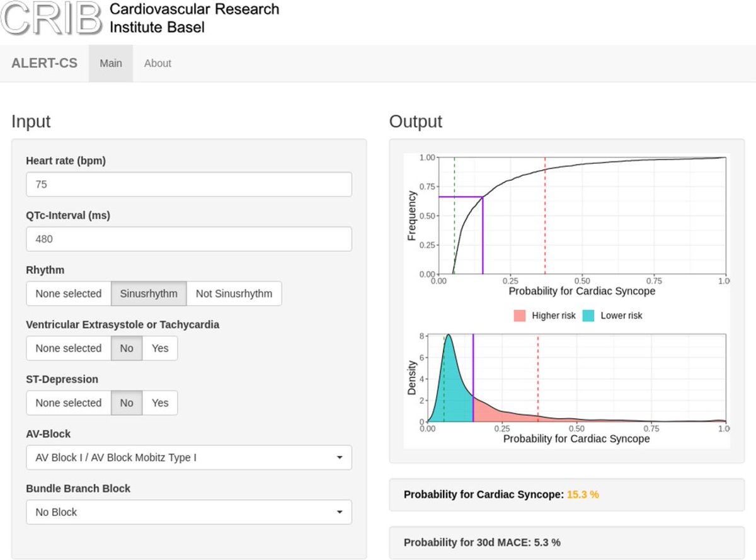Open the Bundle Branch Block dropdown

189,512
